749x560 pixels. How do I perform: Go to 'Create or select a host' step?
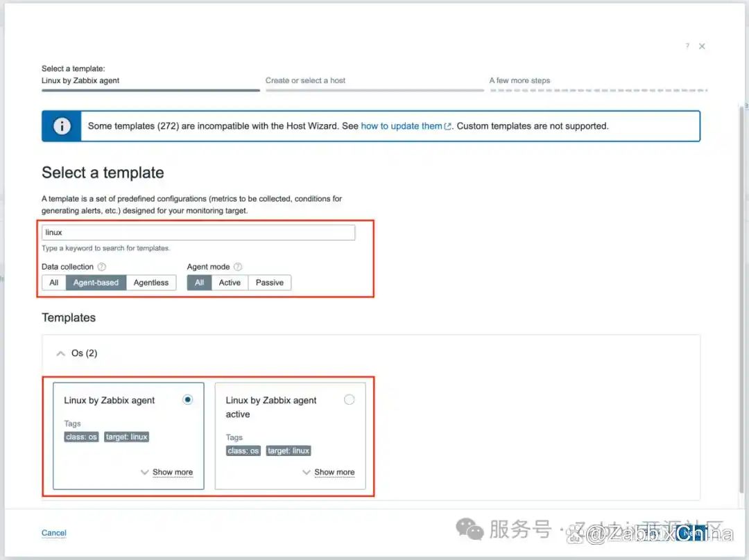[x=374, y=84]
